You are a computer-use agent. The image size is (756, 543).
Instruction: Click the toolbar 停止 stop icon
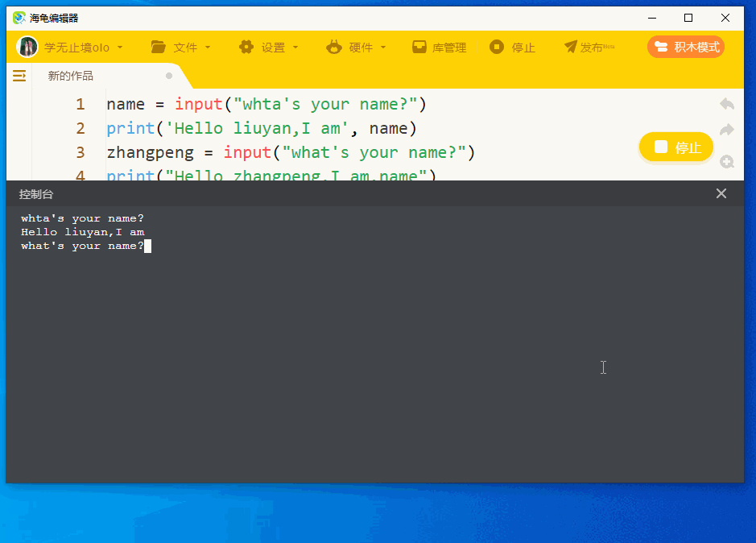497,47
